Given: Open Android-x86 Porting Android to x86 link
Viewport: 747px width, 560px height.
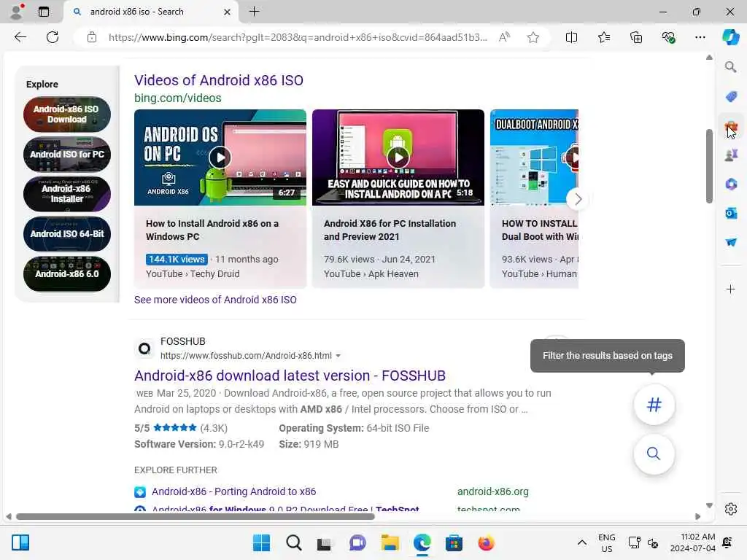Looking at the screenshot, I should coord(234,491).
